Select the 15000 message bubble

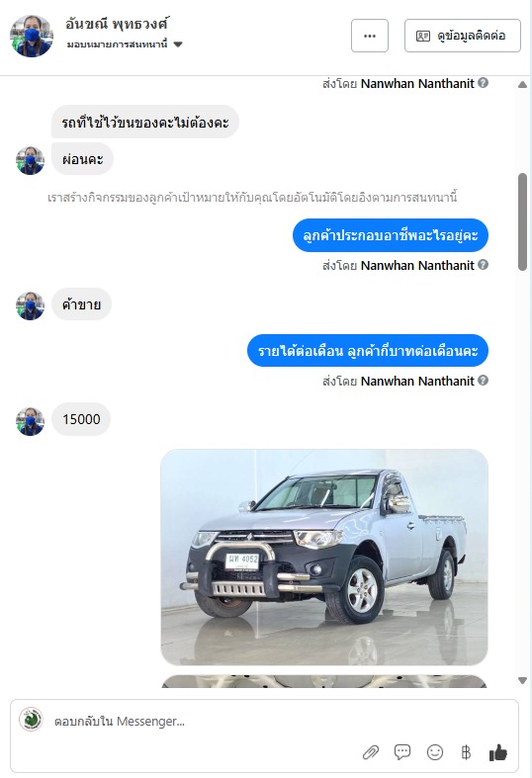(x=81, y=419)
